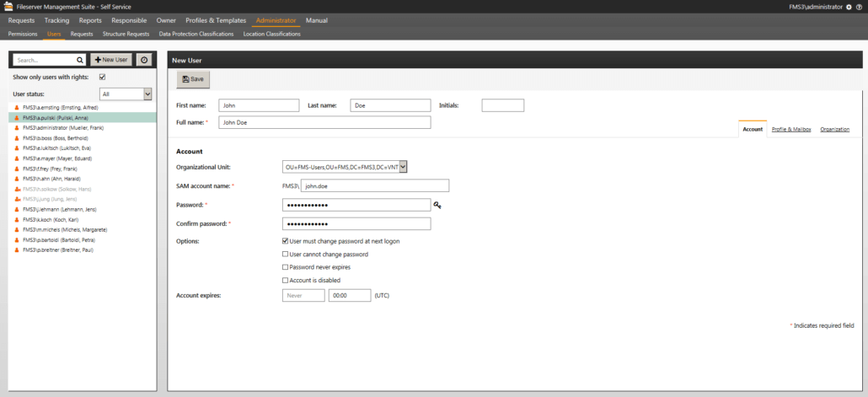This screenshot has height=397, width=868.
Task: Click the disabled user icon next to h.solkow
Action: (17, 189)
